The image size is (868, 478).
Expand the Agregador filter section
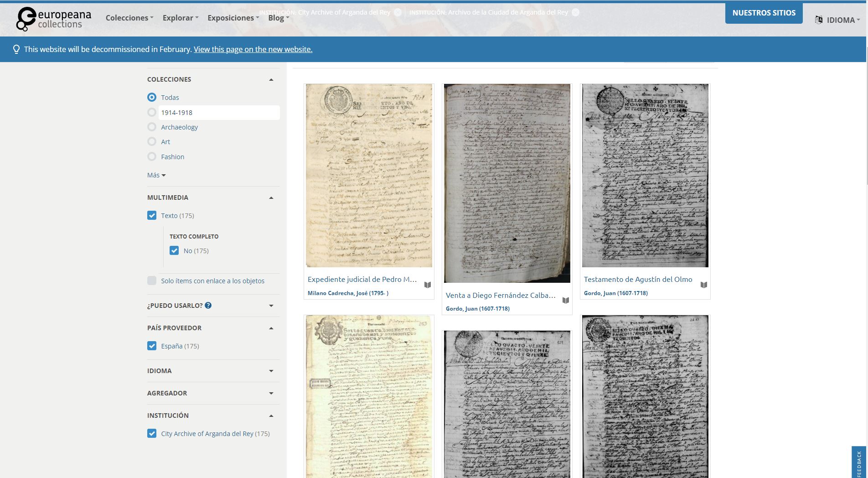(271, 393)
